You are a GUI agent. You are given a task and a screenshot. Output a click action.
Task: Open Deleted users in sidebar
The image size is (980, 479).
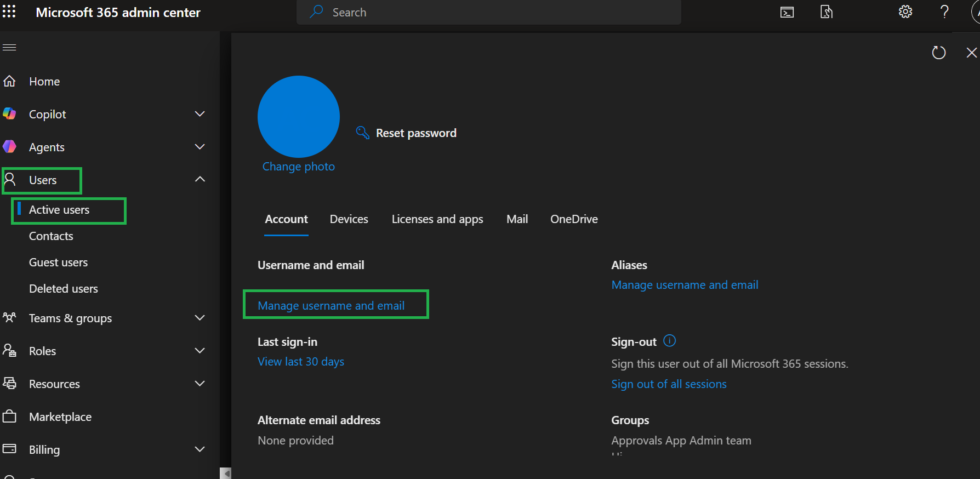(x=64, y=289)
